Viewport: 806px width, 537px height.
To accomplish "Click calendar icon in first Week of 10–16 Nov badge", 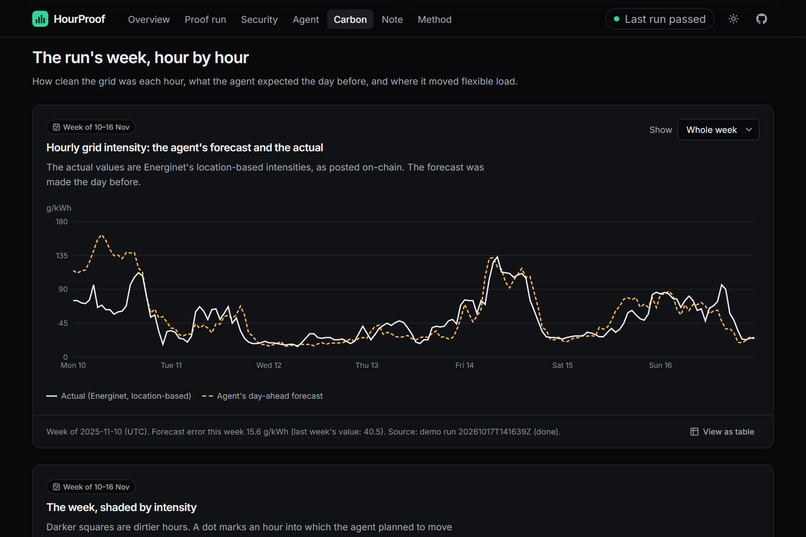I will (57, 127).
